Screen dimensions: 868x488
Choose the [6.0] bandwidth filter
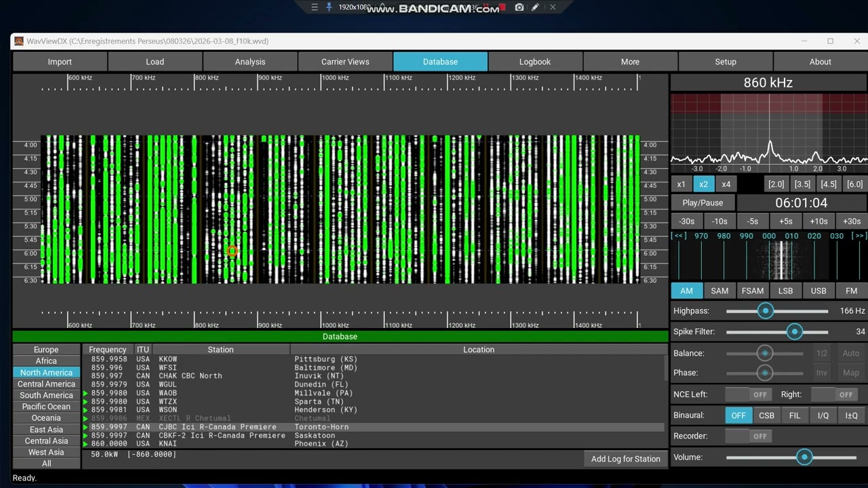(855, 184)
